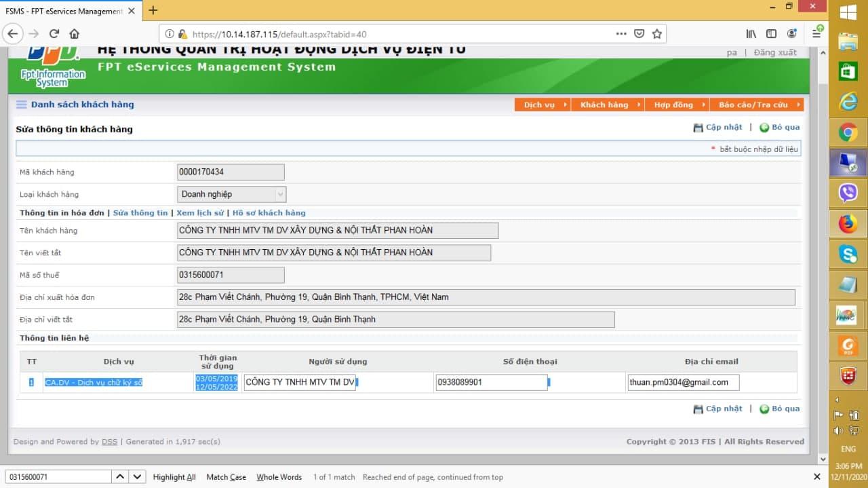The image size is (868, 488).
Task: Click the Mã khách hàng field
Action: coord(231,172)
